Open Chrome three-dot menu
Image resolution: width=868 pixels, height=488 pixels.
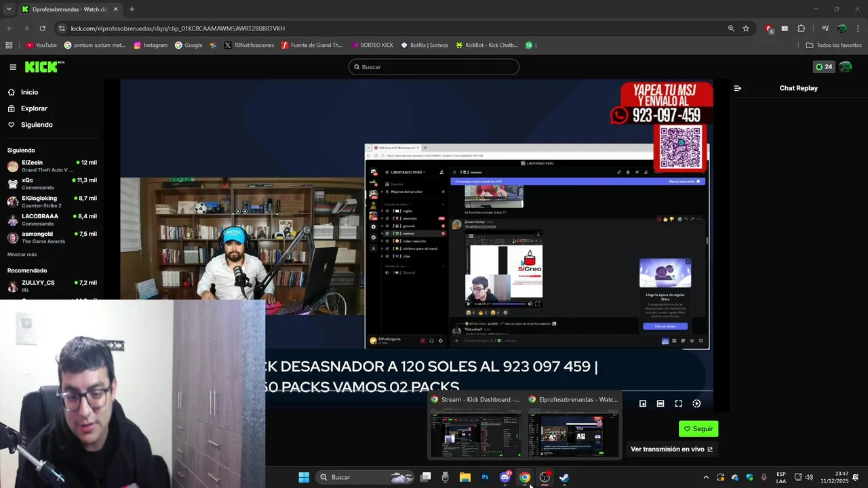(x=858, y=28)
